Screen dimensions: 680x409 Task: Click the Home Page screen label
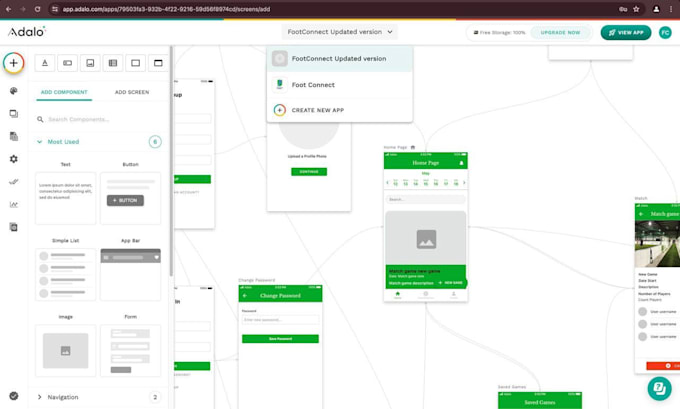395,147
